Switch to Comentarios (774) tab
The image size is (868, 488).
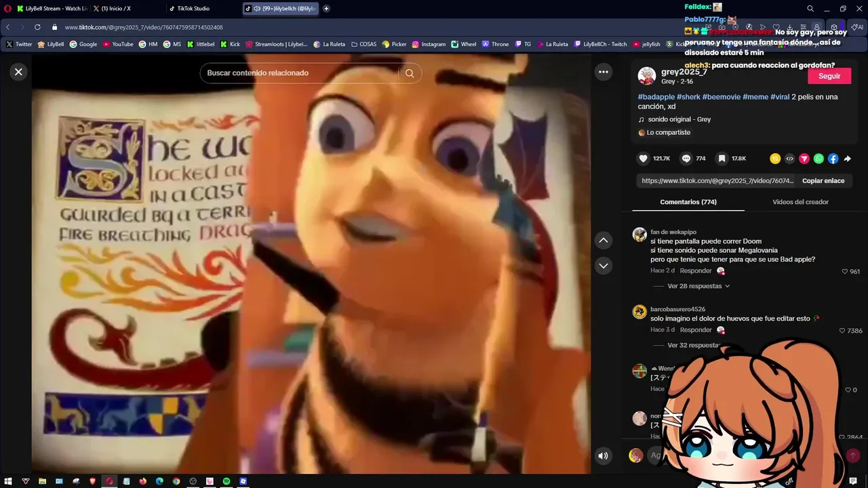click(688, 202)
